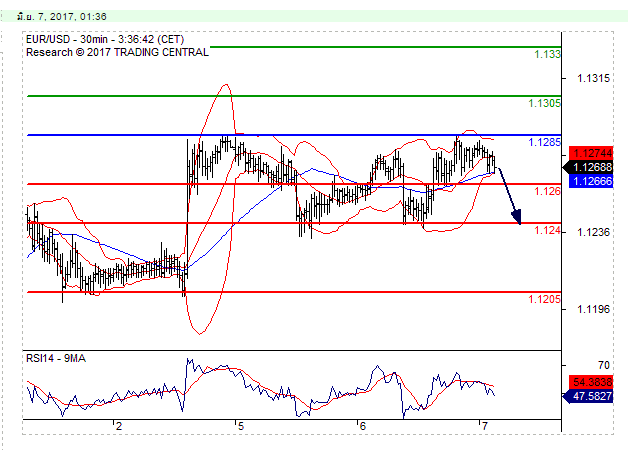Click the date axis tick labeled 2
The height and width of the screenshot is (450, 628).
tap(119, 426)
